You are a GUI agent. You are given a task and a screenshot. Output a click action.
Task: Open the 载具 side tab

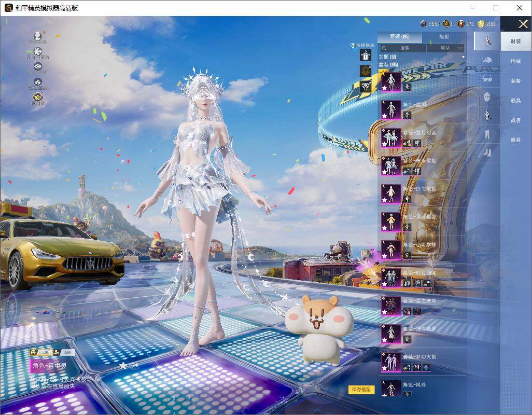click(516, 101)
